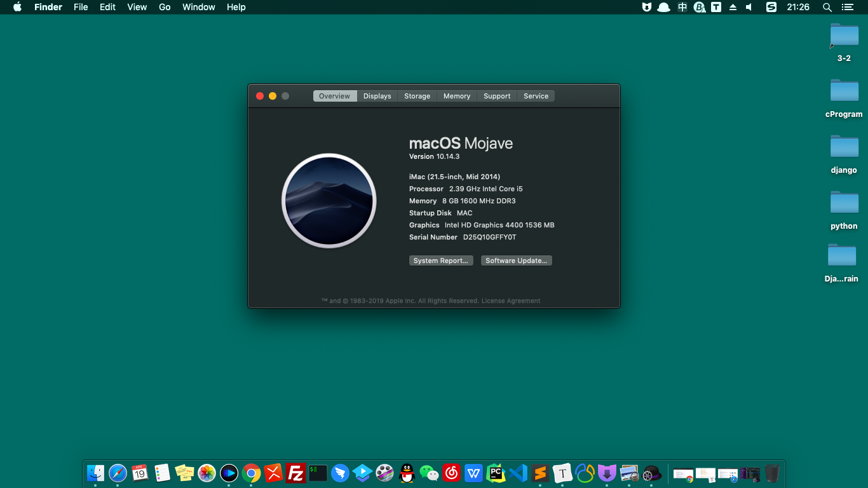Open the Help menu

pos(236,7)
